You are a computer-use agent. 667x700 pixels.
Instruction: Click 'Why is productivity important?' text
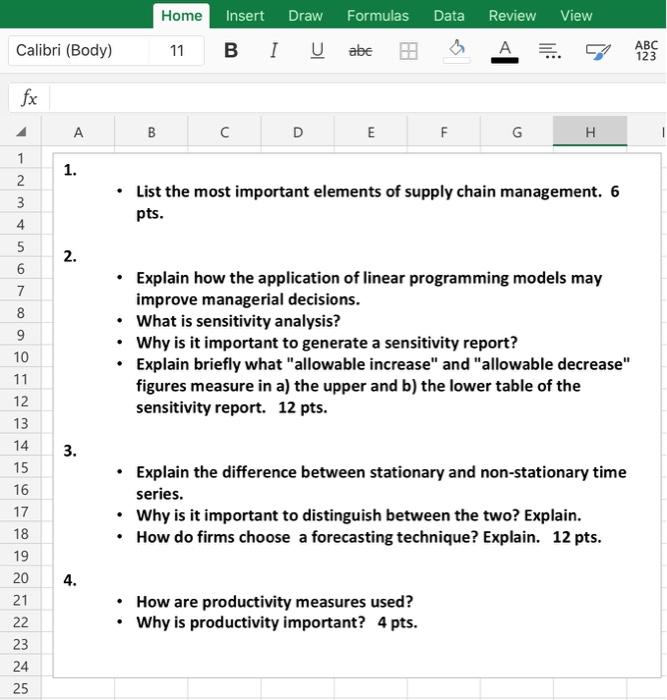coord(250,622)
